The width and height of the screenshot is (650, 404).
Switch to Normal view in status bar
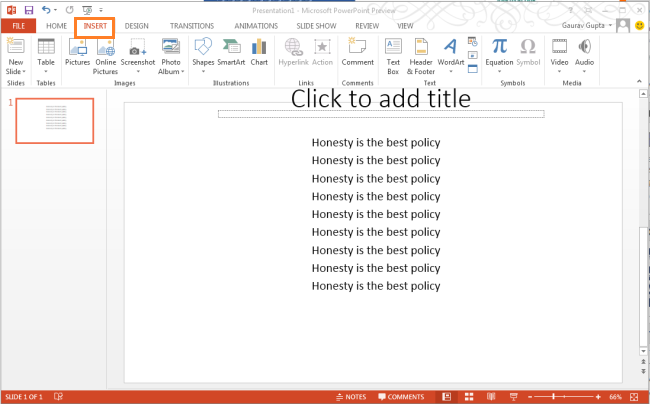[447, 397]
